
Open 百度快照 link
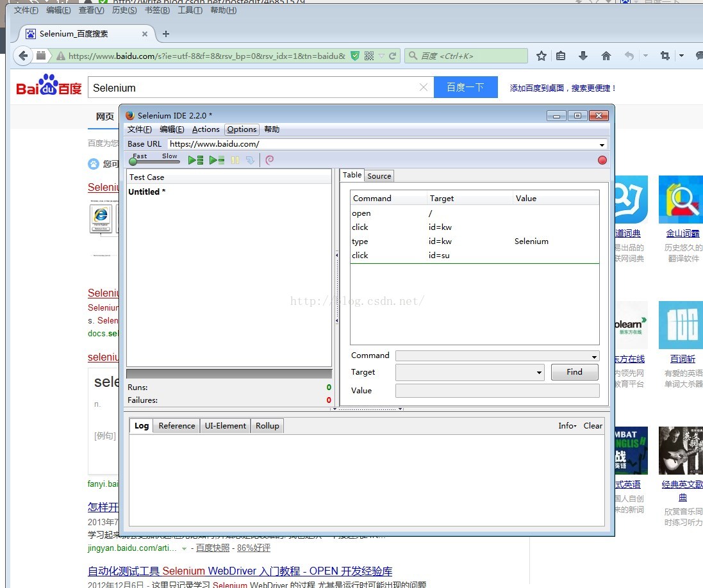[213, 548]
